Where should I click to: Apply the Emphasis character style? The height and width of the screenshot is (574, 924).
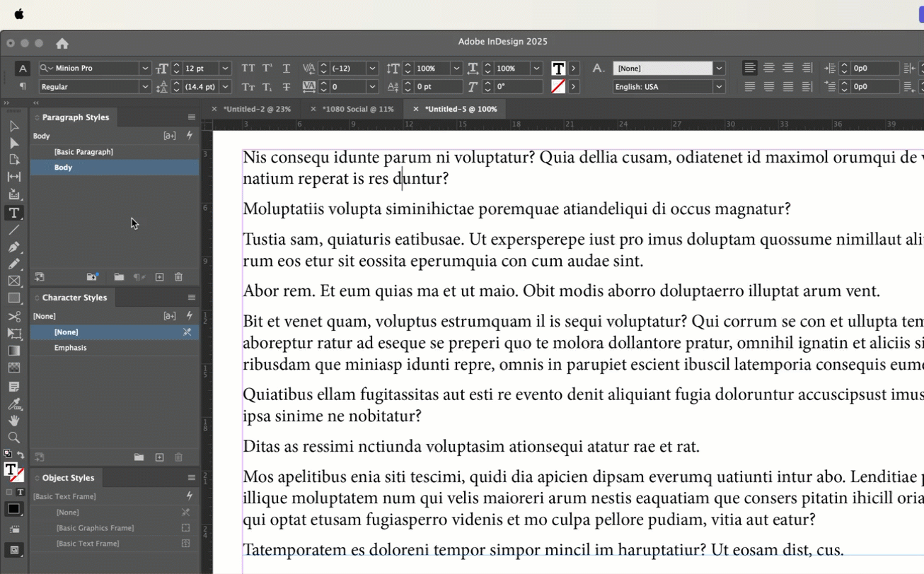pos(115,348)
